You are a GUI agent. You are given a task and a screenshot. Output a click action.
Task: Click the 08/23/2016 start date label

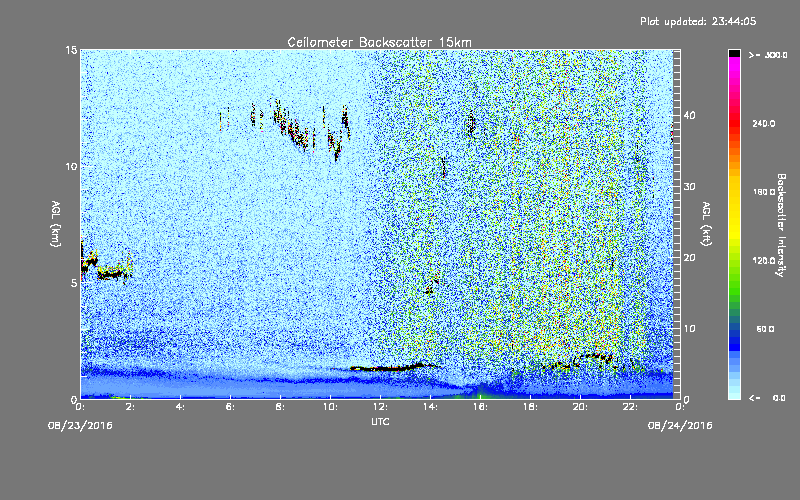[80, 426]
